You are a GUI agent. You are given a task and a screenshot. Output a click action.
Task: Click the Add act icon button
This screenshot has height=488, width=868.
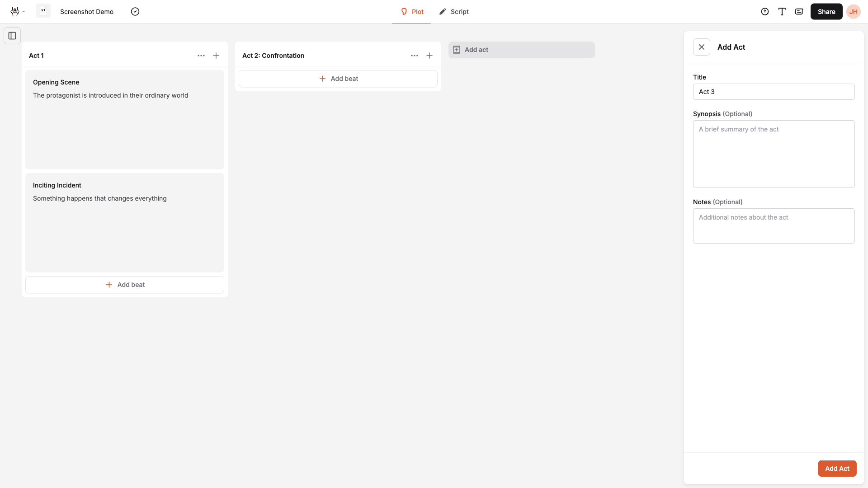(457, 50)
